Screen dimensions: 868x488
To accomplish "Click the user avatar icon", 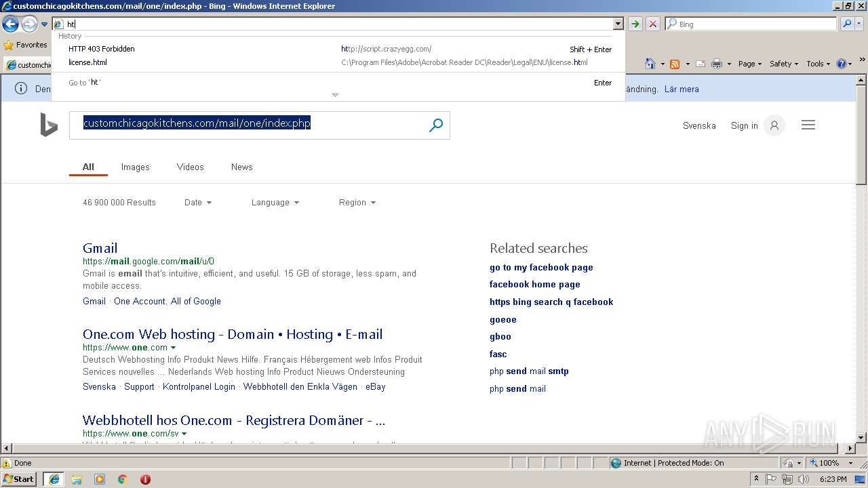I will pyautogui.click(x=774, y=125).
